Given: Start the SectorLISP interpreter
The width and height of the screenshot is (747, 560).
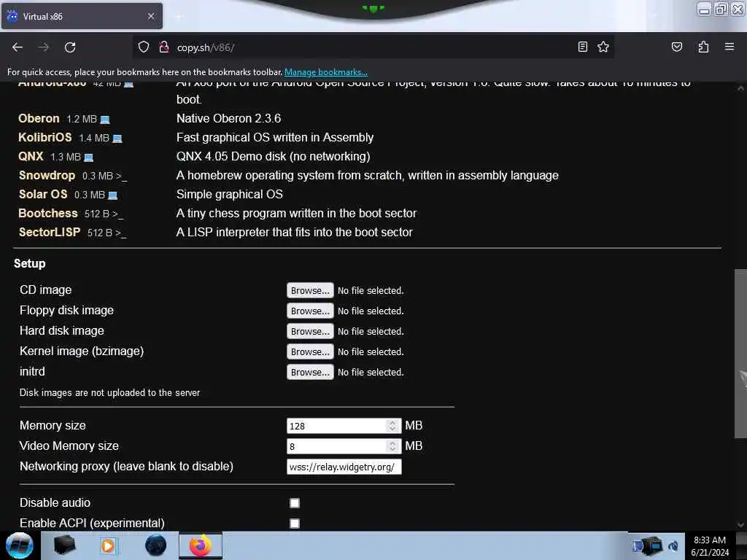Looking at the screenshot, I should (x=49, y=232).
